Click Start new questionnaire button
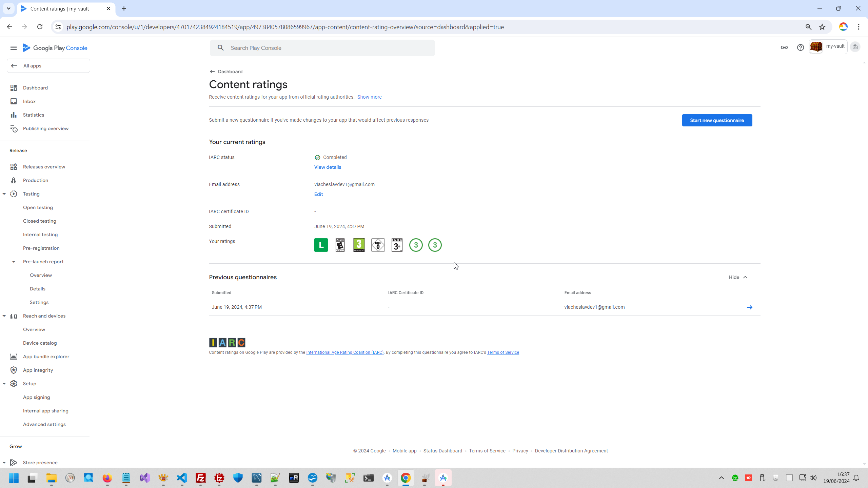The width and height of the screenshot is (868, 488). [717, 120]
